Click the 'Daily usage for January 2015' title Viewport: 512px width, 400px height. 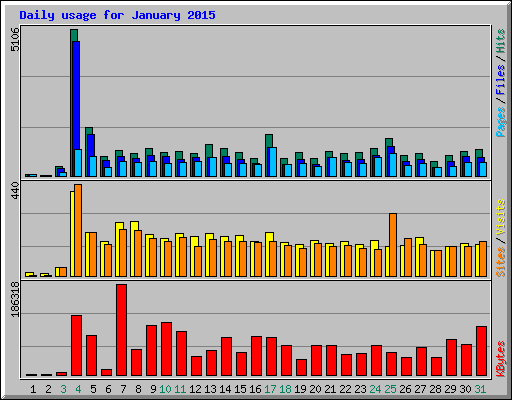(x=117, y=15)
